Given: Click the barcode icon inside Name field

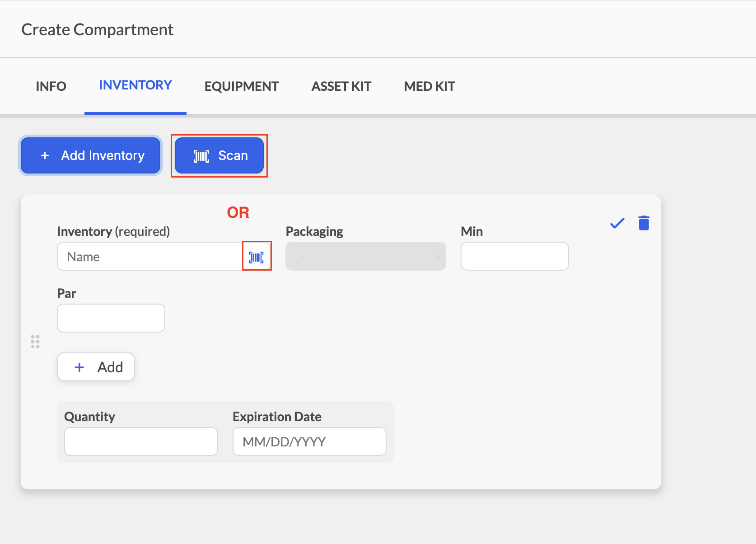Looking at the screenshot, I should (257, 257).
